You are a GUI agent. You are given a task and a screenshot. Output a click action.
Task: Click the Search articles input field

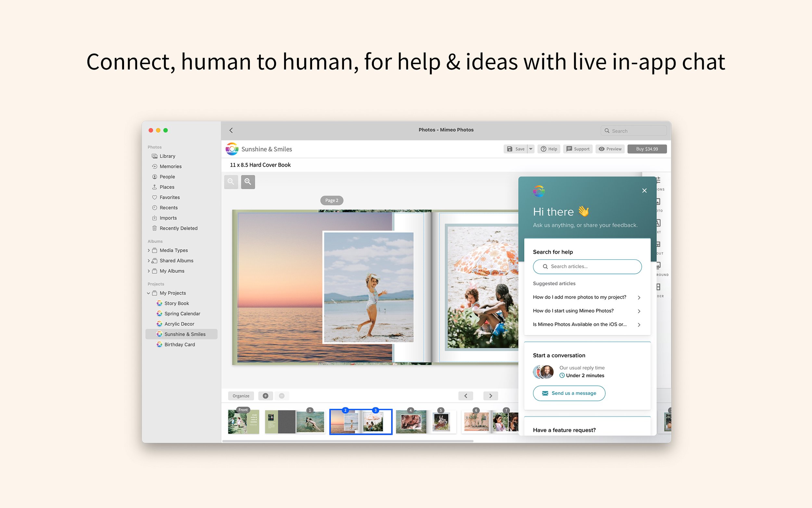[587, 267]
